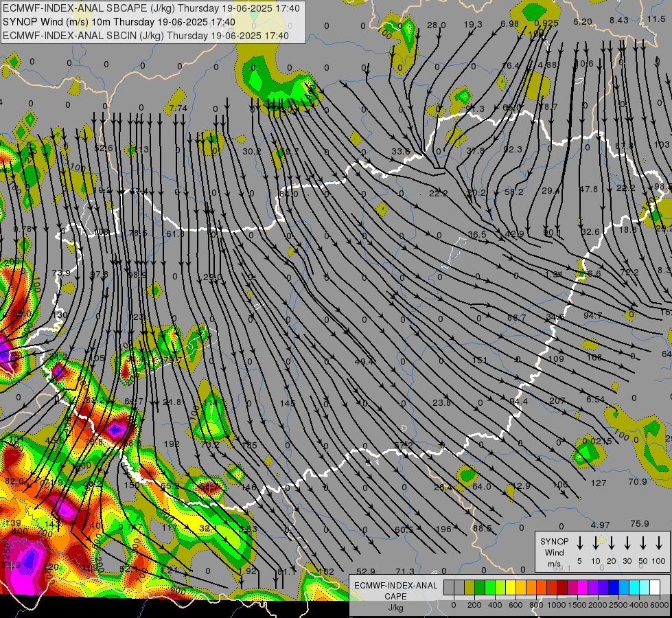Pick the olive swatch in CAPE legend
The width and height of the screenshot is (672, 618).
(x=470, y=588)
